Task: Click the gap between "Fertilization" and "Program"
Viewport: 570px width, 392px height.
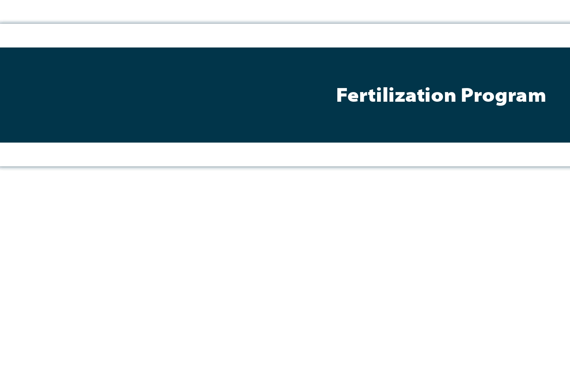Action: tap(459, 96)
